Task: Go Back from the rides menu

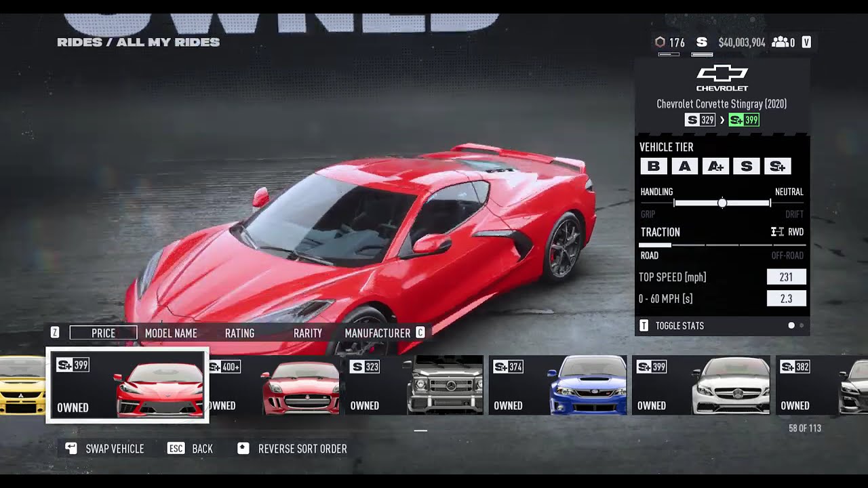Action: click(x=202, y=449)
